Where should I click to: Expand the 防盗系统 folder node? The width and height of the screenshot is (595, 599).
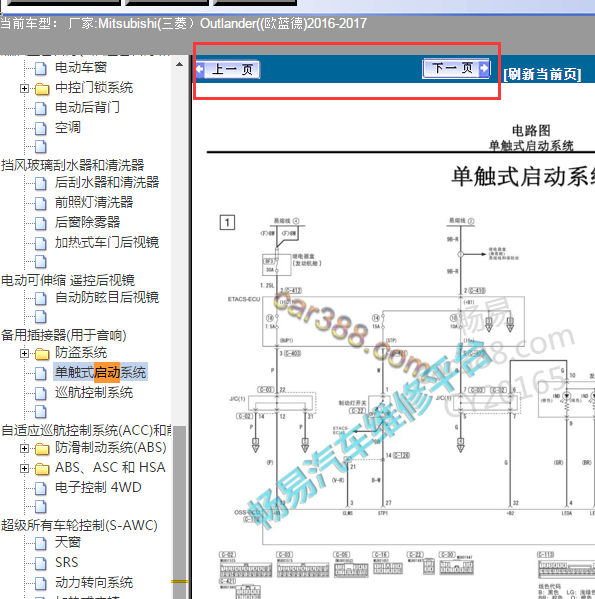(24, 353)
